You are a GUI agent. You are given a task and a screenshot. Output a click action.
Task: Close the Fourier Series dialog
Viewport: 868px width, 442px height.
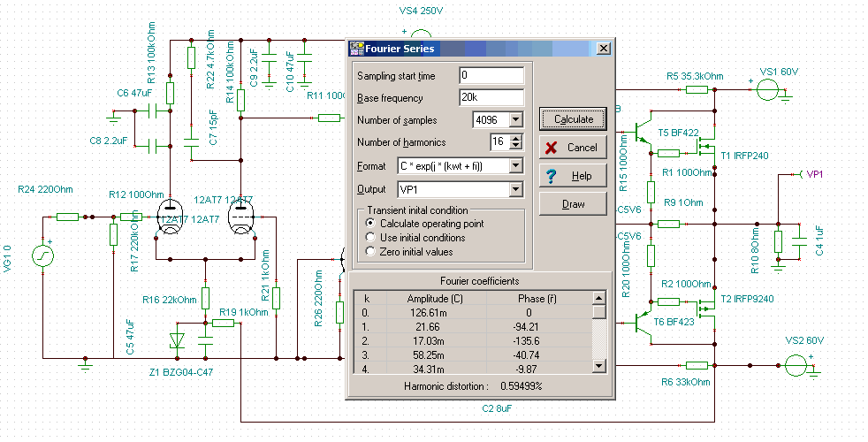pyautogui.click(x=604, y=49)
